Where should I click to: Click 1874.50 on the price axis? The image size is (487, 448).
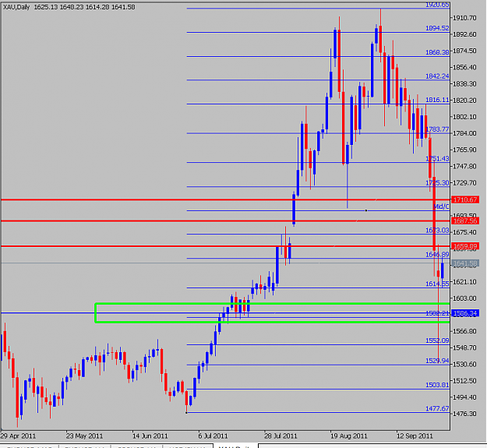[464, 51]
